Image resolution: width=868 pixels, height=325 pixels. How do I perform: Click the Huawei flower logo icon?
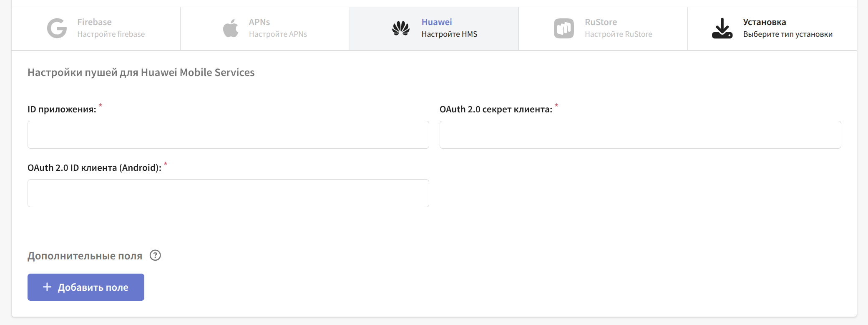(401, 28)
